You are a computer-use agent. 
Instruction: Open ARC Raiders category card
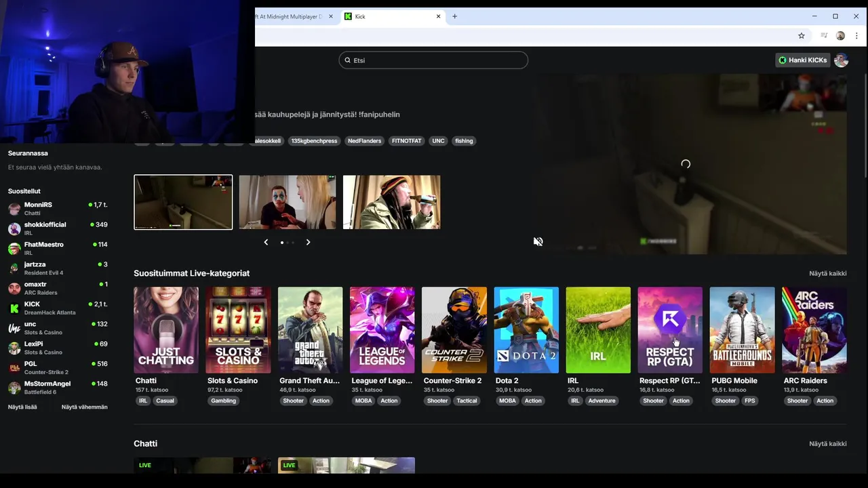point(814,330)
